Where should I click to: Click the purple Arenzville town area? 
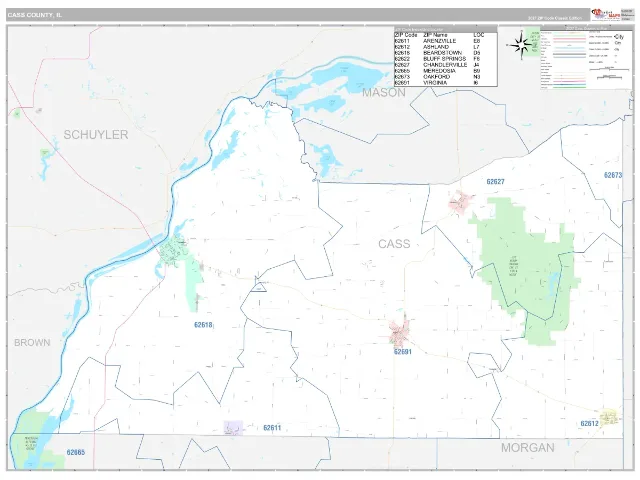(x=233, y=428)
